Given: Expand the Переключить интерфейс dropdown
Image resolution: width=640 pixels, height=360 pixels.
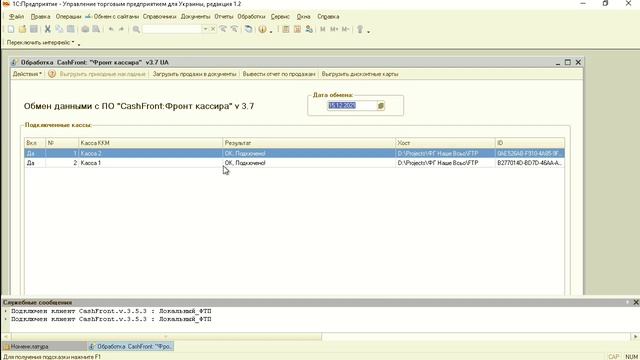Looking at the screenshot, I should point(40,42).
